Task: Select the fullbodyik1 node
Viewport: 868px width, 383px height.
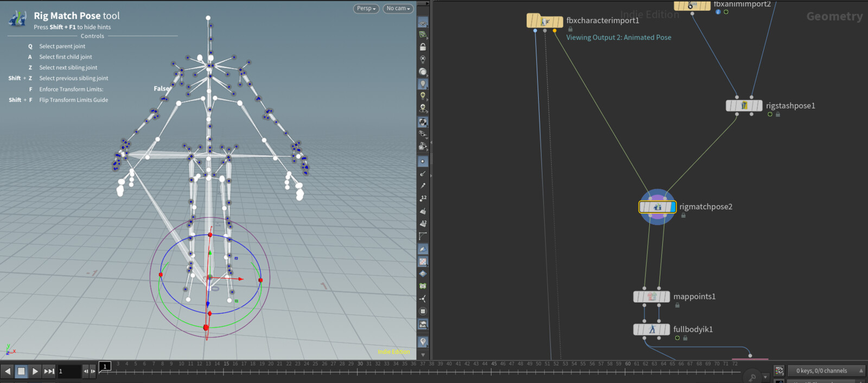Action: (x=652, y=329)
